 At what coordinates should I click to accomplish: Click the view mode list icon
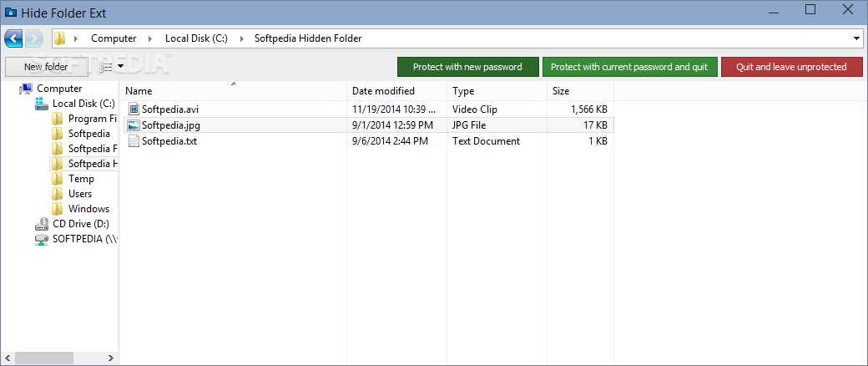106,67
